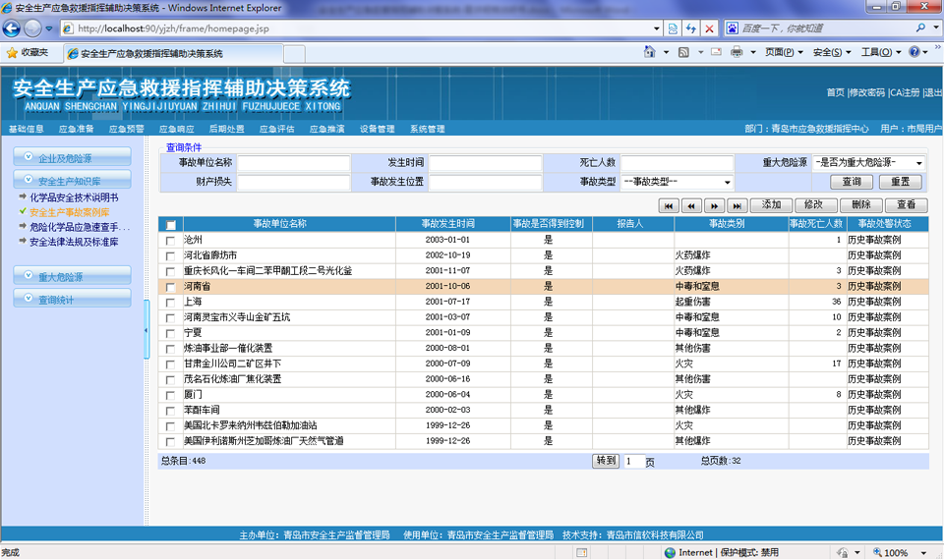Go to first page of results
Image resolution: width=944 pixels, height=560 pixels.
[x=669, y=205]
